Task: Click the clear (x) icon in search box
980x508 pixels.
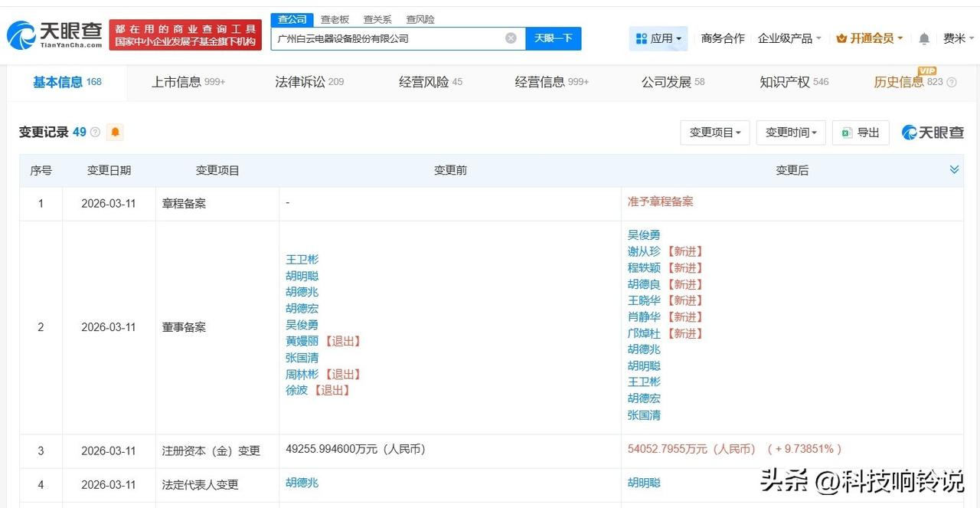Action: [x=510, y=38]
